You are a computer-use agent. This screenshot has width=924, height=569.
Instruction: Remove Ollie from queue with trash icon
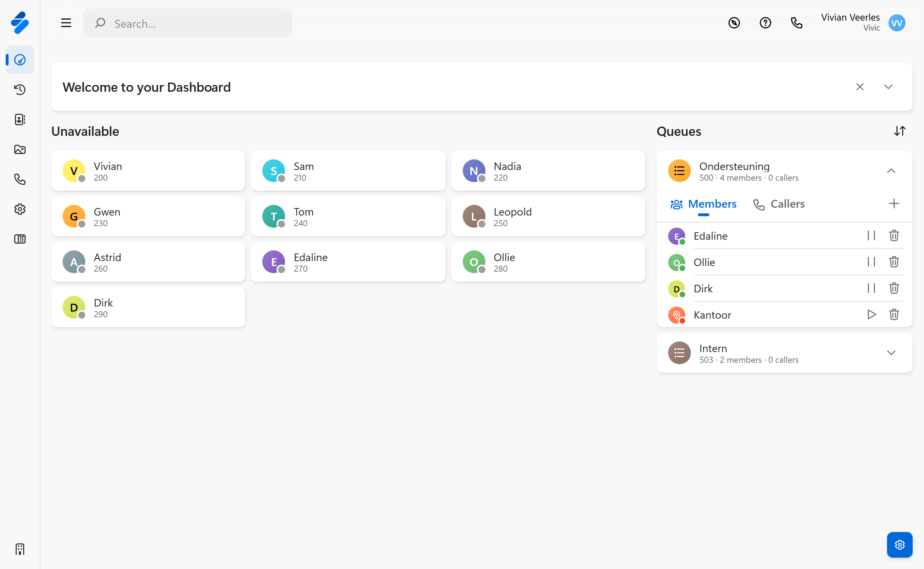893,261
